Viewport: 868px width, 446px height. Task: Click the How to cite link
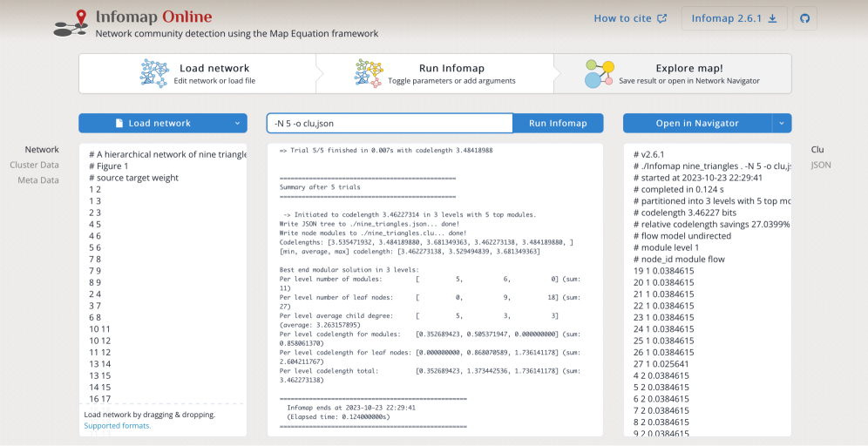(x=622, y=18)
